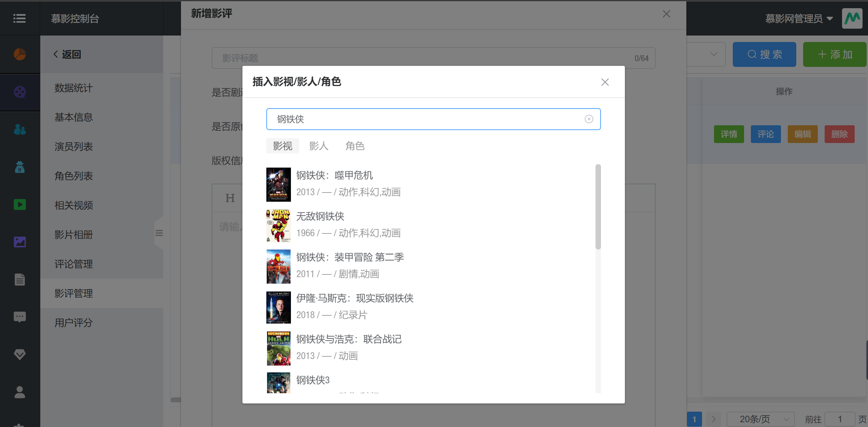868x427 pixels.
Task: Focus the 影评标题 input field
Action: 433,58
